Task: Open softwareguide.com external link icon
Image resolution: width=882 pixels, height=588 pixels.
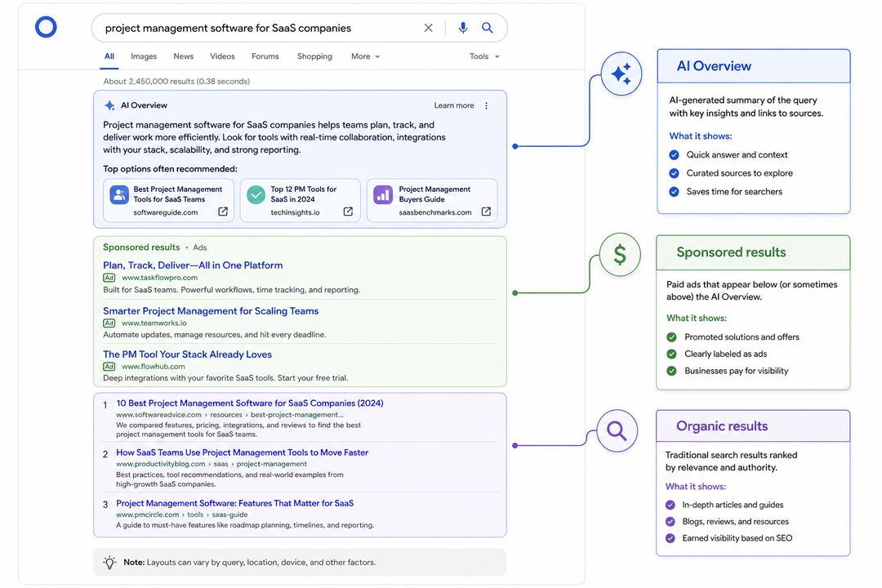Action: [223, 212]
